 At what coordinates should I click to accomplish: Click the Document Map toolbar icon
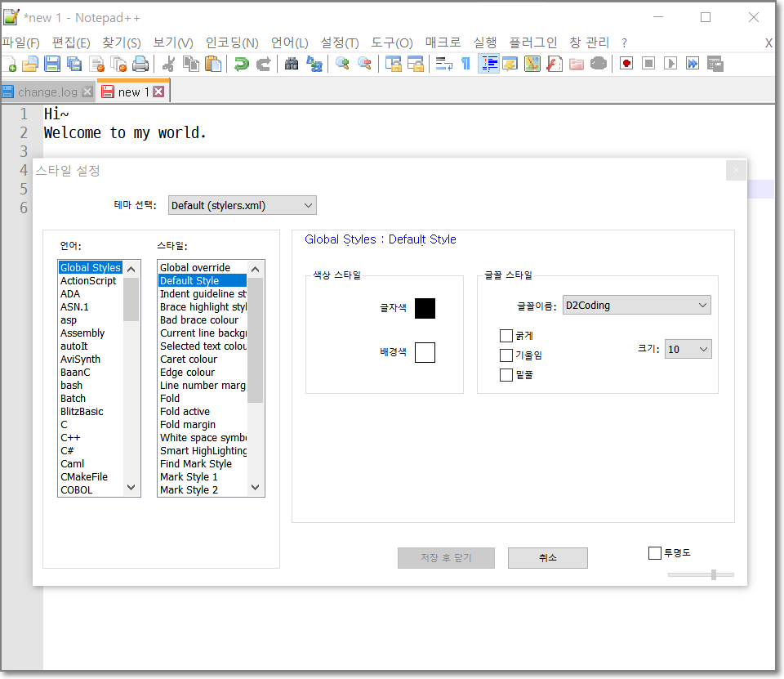coord(532,64)
